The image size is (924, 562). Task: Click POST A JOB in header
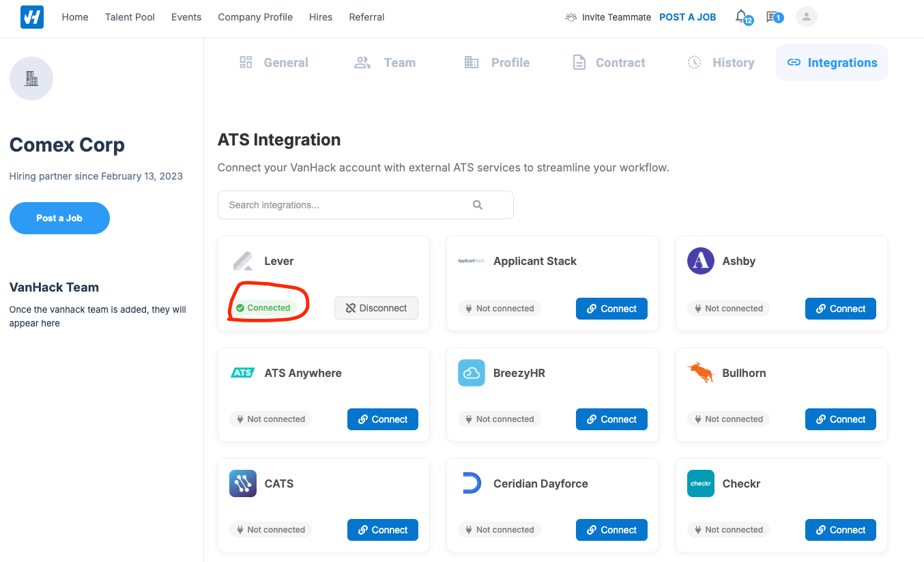[687, 17]
